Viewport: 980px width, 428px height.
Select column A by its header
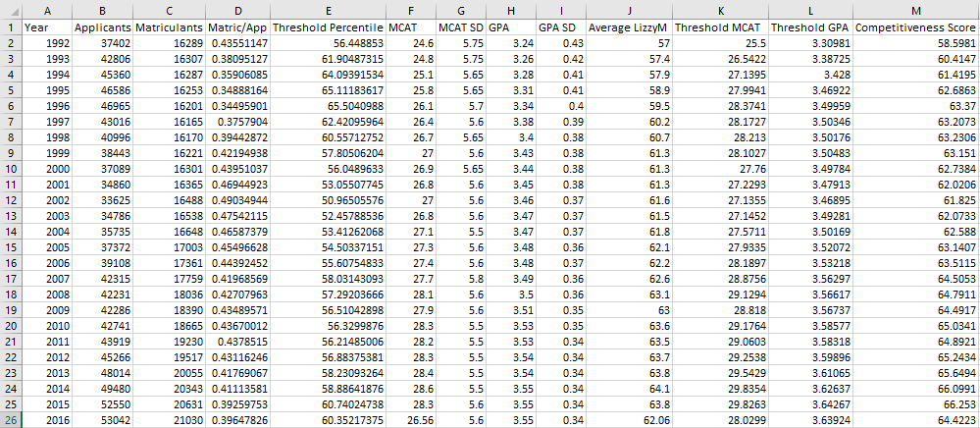click(46, 8)
